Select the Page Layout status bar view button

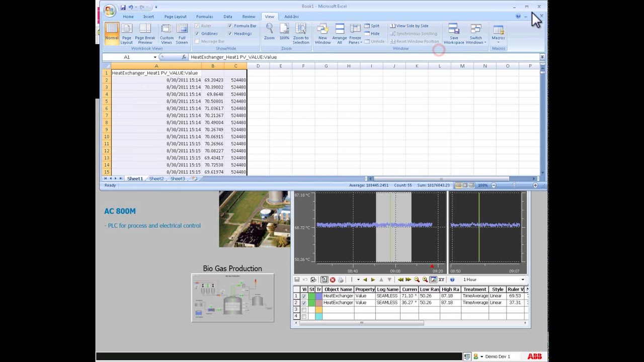pos(465,186)
